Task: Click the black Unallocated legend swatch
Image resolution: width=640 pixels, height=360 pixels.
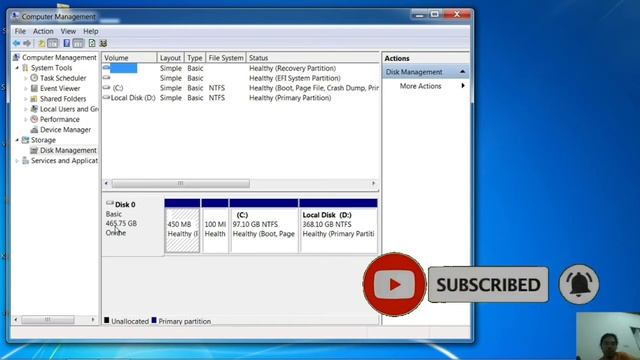Action: tap(107, 320)
